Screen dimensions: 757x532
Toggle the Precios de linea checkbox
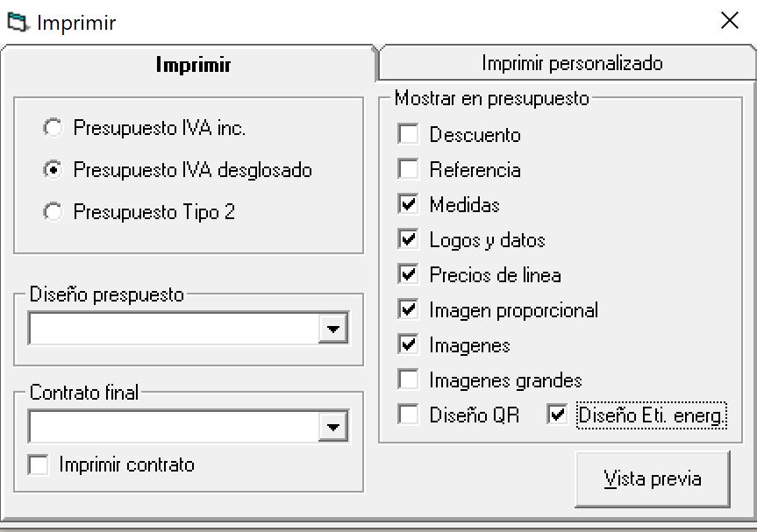click(408, 274)
